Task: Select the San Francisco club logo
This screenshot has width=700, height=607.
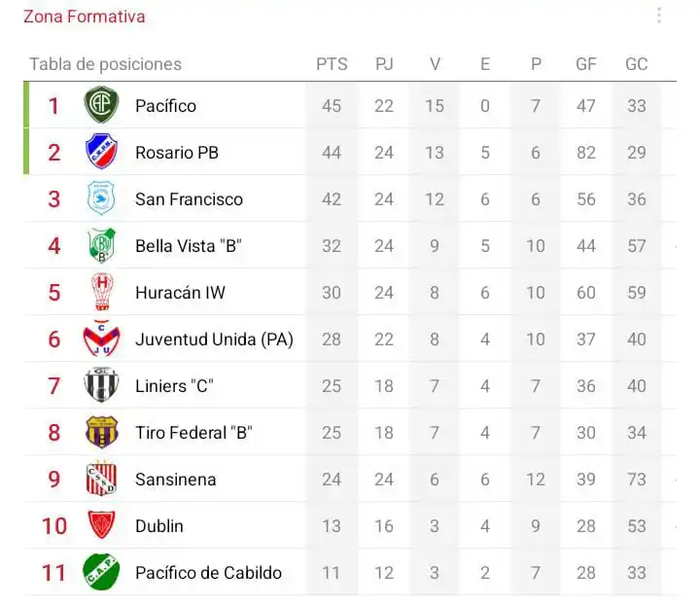Action: coord(101,198)
